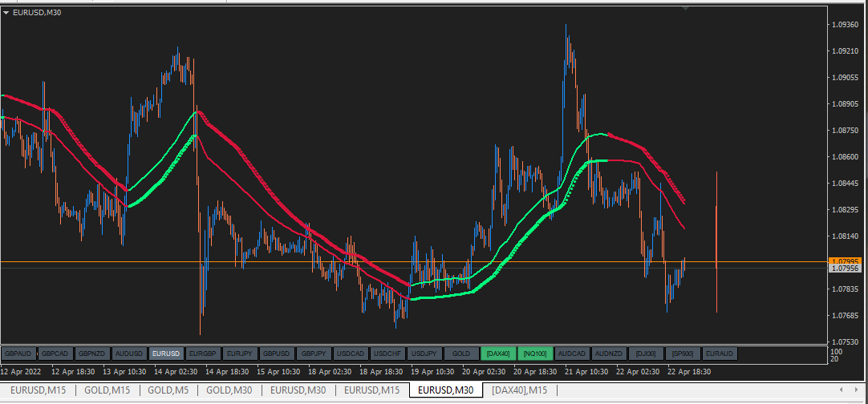Screen dimensions: 868x404
Task: Click the chart shift triangle marker at top
Action: (686, 8)
